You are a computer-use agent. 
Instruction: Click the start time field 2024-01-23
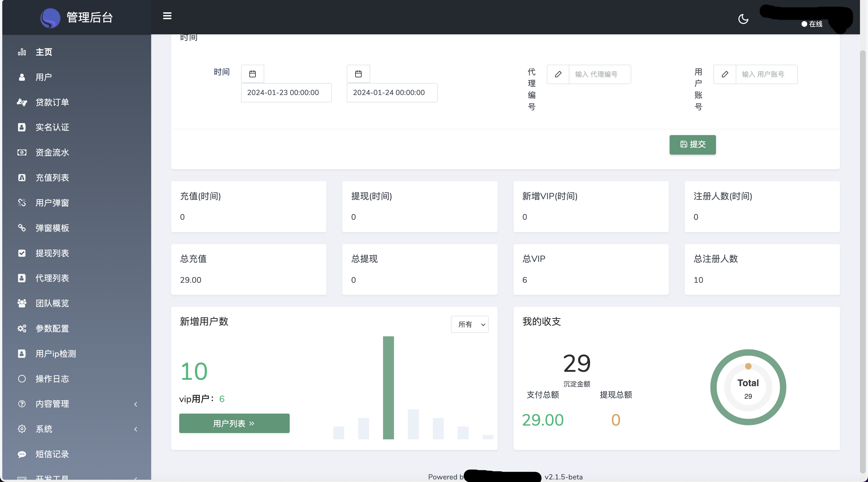(286, 93)
